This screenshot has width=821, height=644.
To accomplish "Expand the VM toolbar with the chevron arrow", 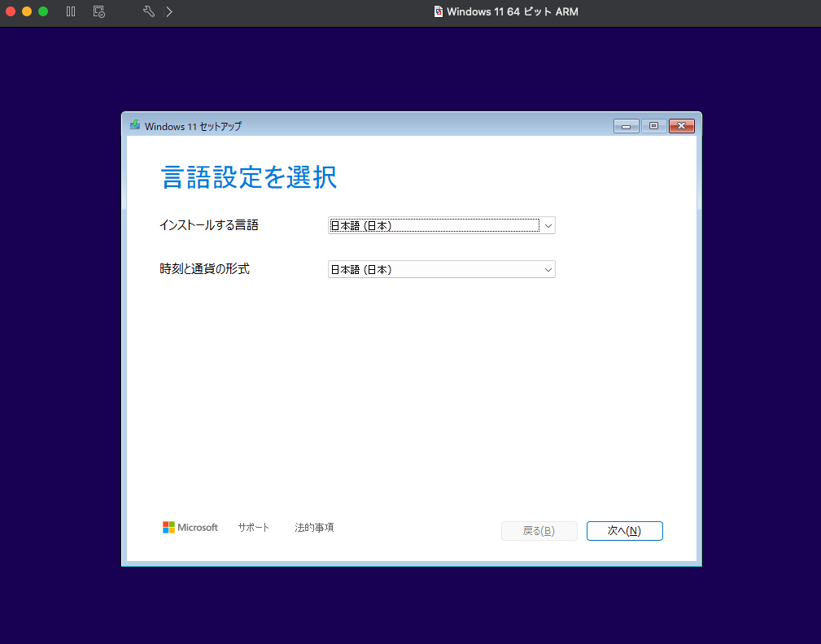I will click(168, 11).
